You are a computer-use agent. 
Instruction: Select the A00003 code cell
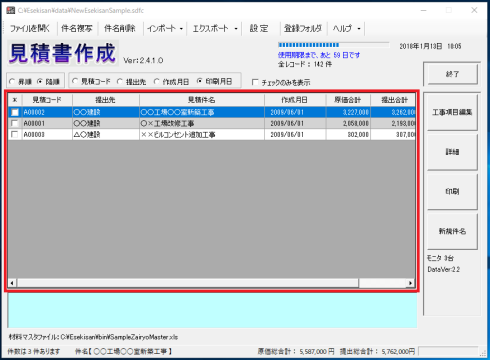point(47,134)
